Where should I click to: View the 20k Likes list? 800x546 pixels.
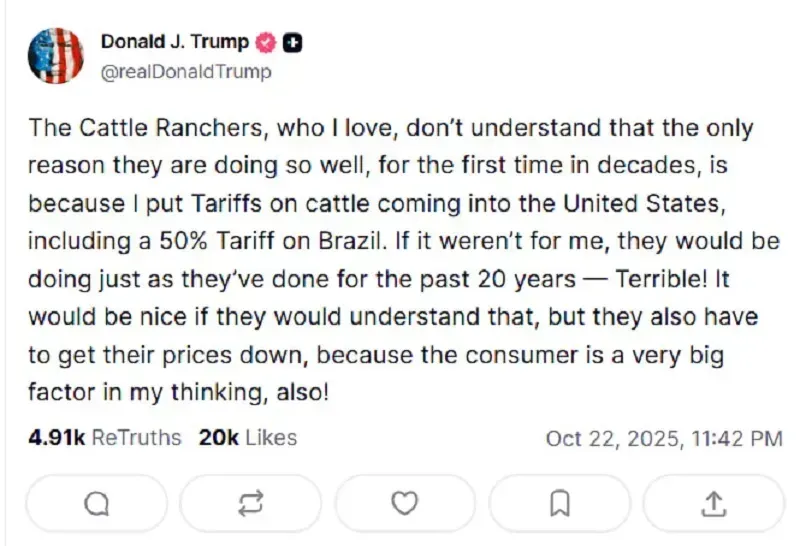[x=248, y=438]
